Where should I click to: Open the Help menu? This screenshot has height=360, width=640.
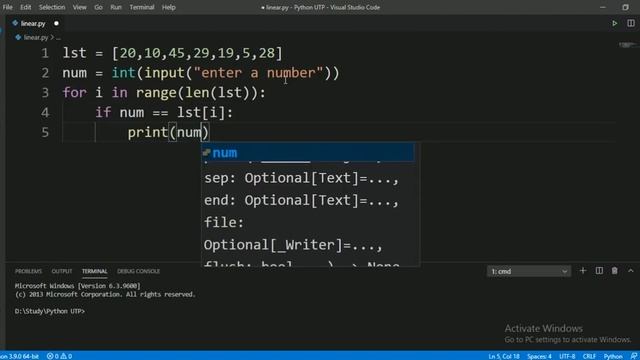click(169, 7)
